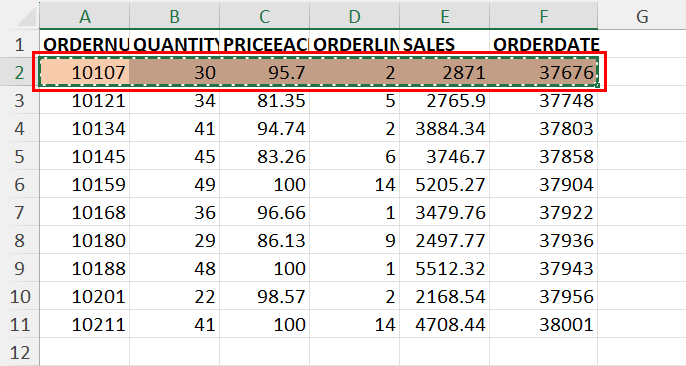Select cell containing 10201

click(x=84, y=296)
